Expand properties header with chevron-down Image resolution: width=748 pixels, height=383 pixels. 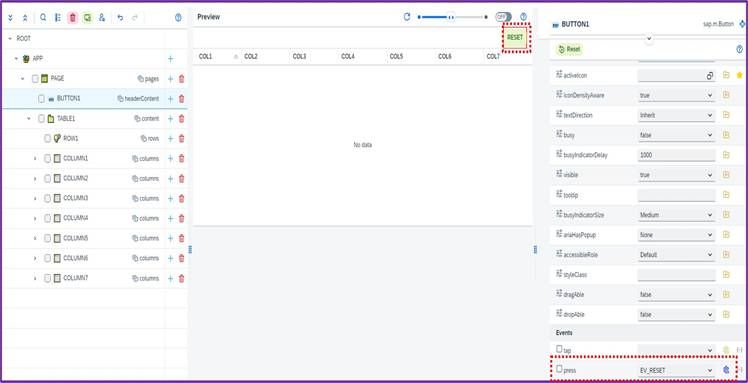(649, 38)
